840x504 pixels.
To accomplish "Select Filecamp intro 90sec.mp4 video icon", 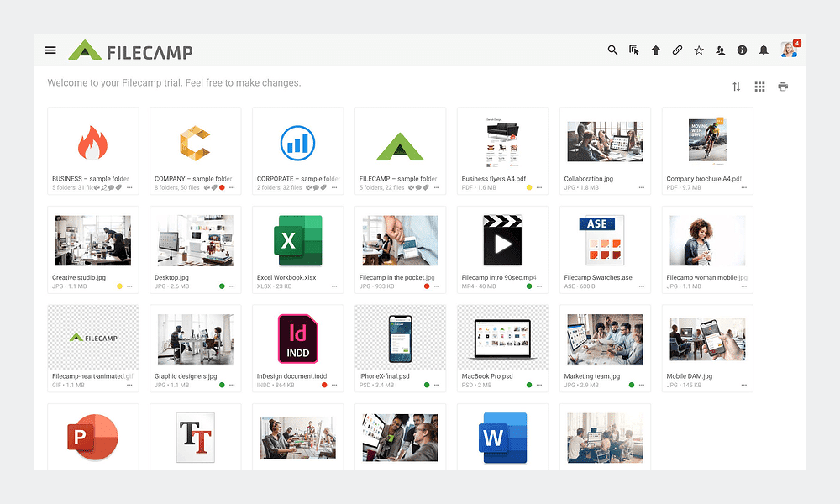I will tap(502, 240).
